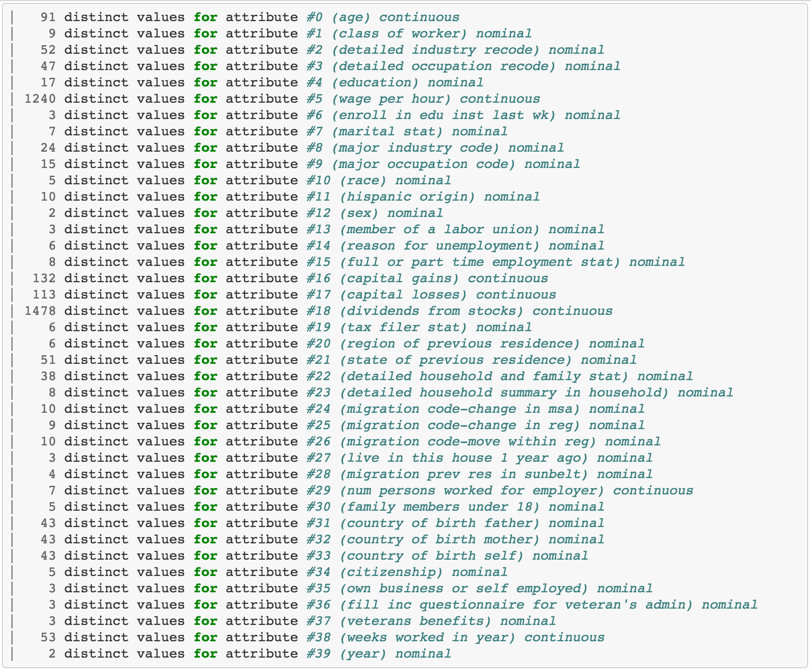This screenshot has height=672, width=811.
Task: Click the 1478 distinct values count
Action: click(x=40, y=312)
